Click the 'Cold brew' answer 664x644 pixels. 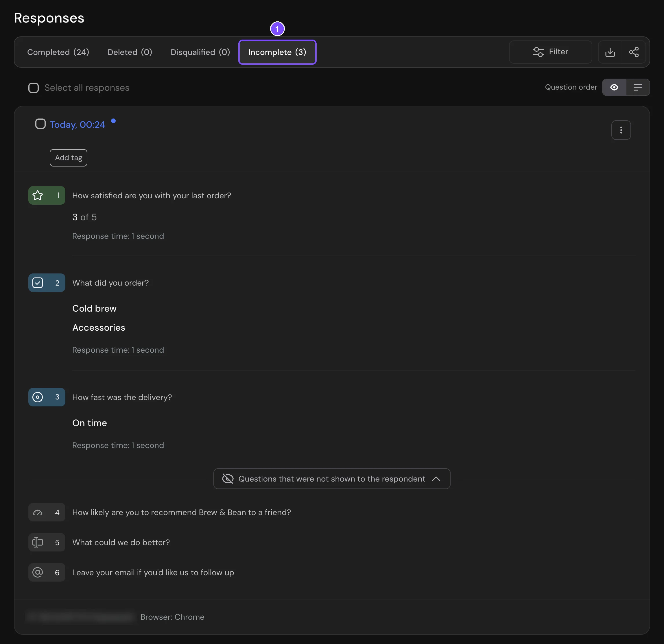coord(94,308)
